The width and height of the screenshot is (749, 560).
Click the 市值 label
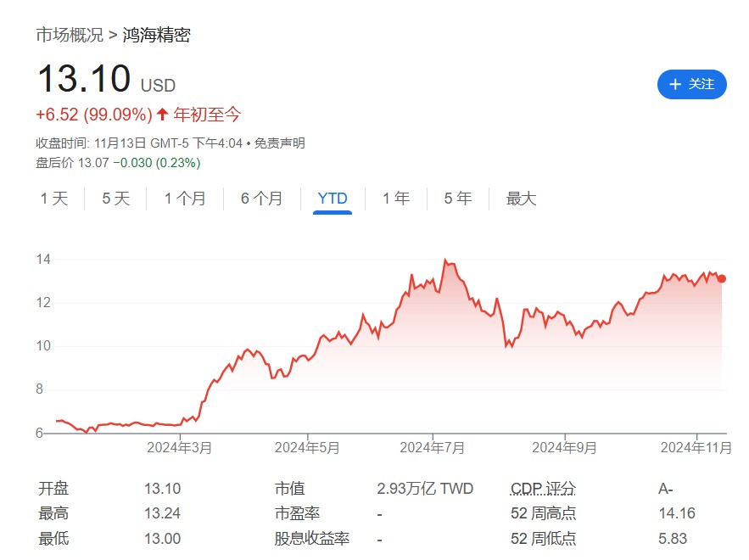(289, 489)
